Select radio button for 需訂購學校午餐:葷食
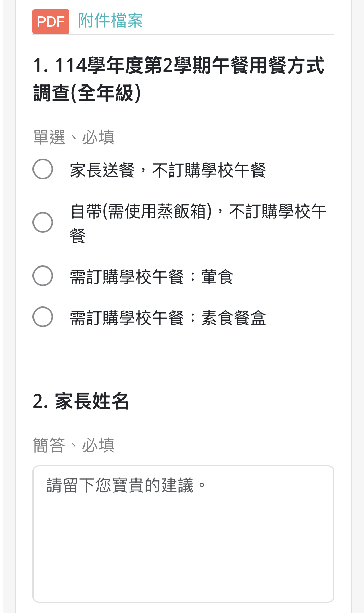364x613 pixels. pos(43,276)
